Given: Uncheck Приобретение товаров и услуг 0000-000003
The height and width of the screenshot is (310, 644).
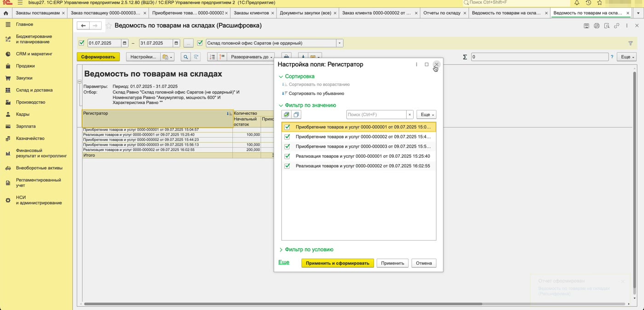Looking at the screenshot, I should coord(287,146).
